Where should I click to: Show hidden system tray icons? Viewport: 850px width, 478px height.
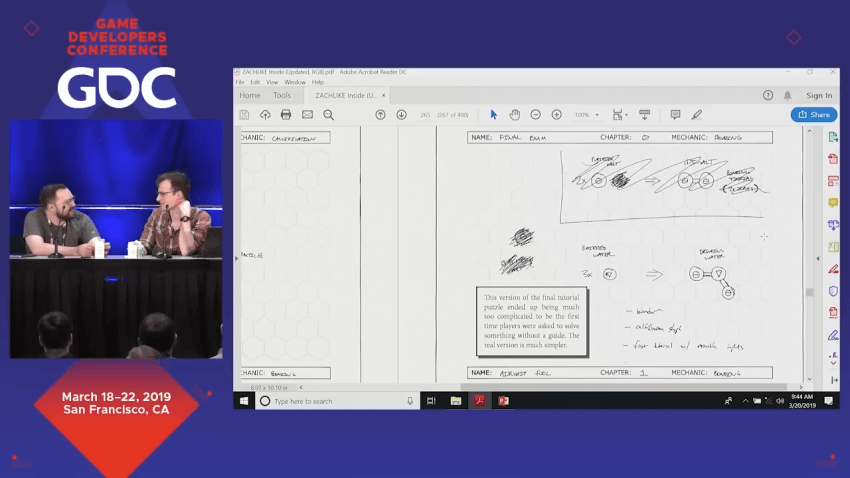(x=745, y=401)
